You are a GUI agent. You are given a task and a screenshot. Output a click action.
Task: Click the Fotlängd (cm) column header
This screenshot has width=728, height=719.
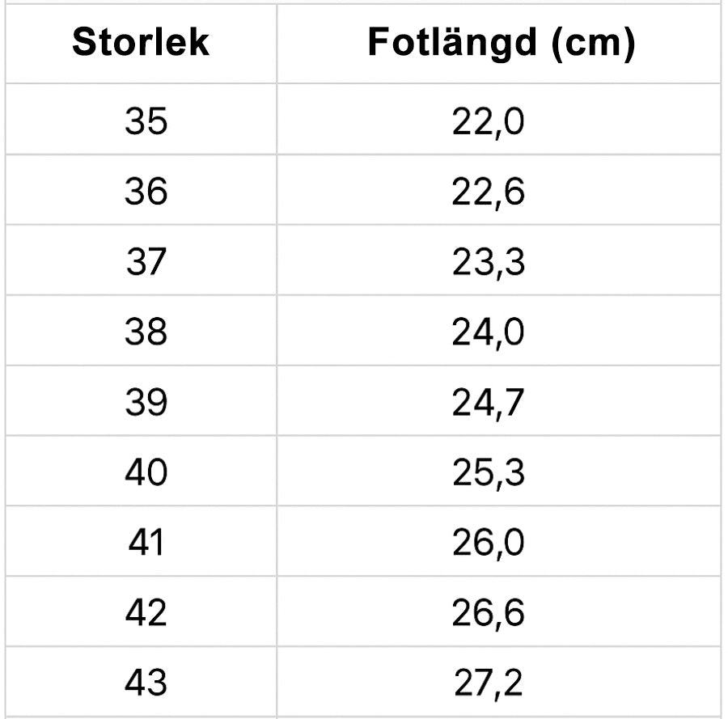(x=501, y=43)
